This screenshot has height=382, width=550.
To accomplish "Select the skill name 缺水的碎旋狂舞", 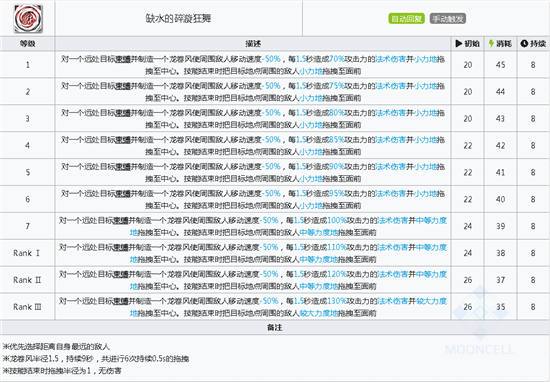I will pyautogui.click(x=179, y=18).
